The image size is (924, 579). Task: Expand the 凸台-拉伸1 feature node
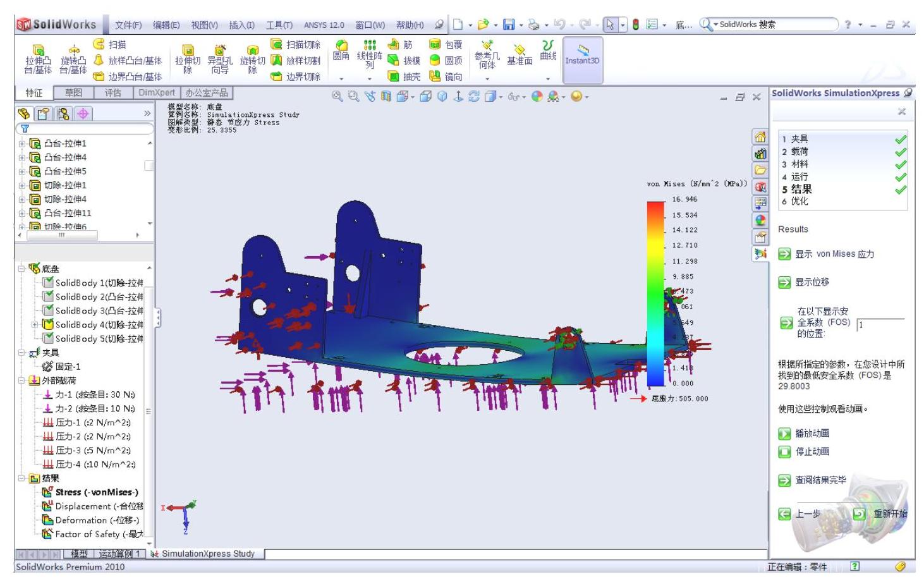click(22, 143)
